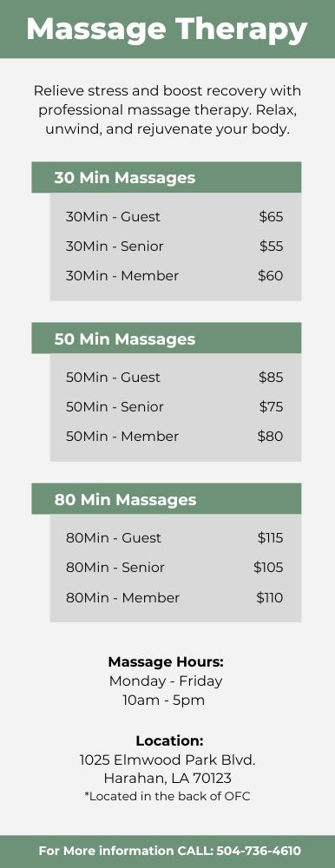Select the 80Min - Member $110 price
335x868 pixels.
point(270,598)
